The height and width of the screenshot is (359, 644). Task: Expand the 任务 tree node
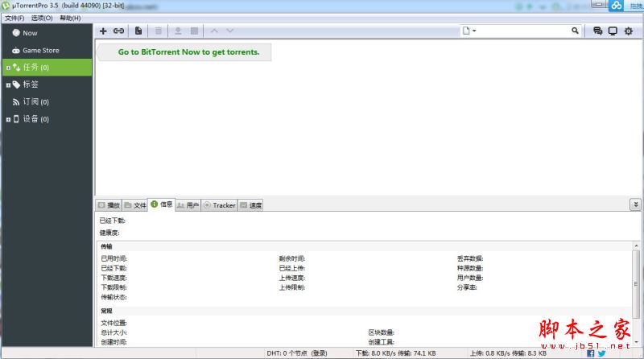[x=8, y=68]
